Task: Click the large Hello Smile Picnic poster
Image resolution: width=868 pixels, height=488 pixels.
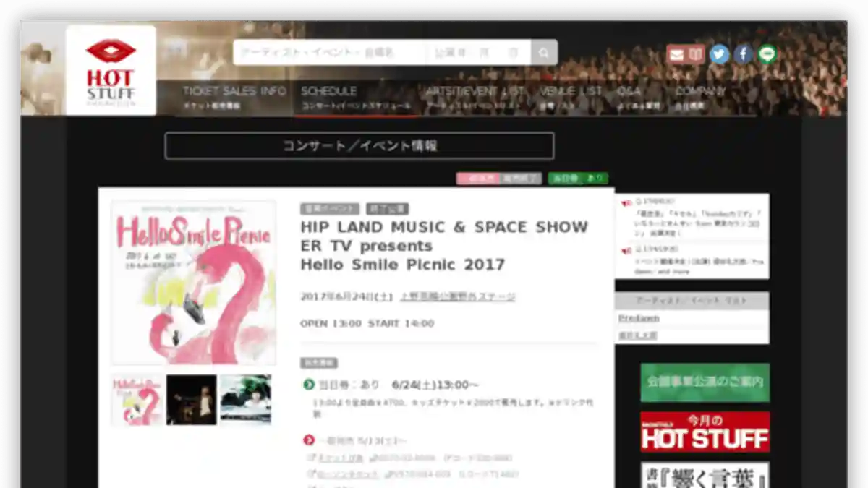Action: [x=193, y=283]
